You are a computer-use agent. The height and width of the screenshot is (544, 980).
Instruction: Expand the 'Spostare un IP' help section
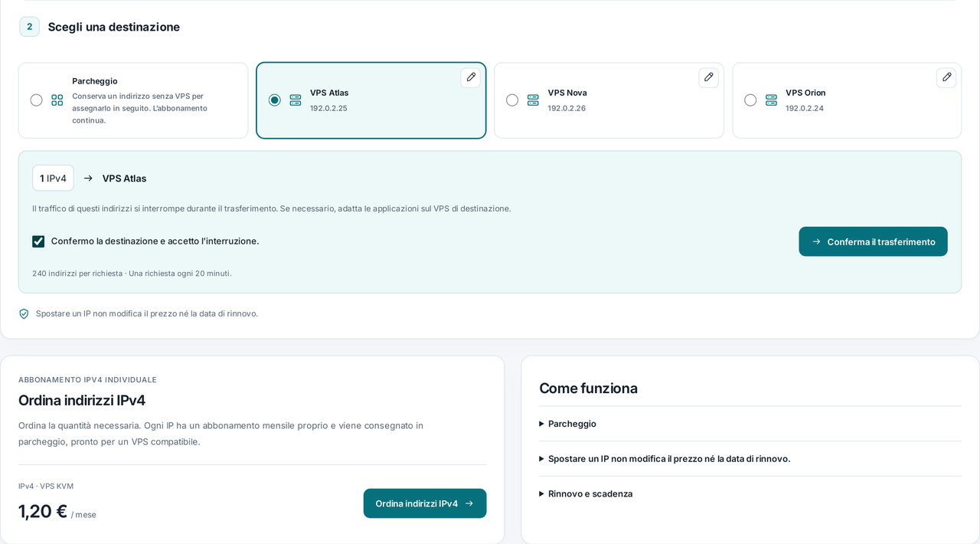(750, 459)
